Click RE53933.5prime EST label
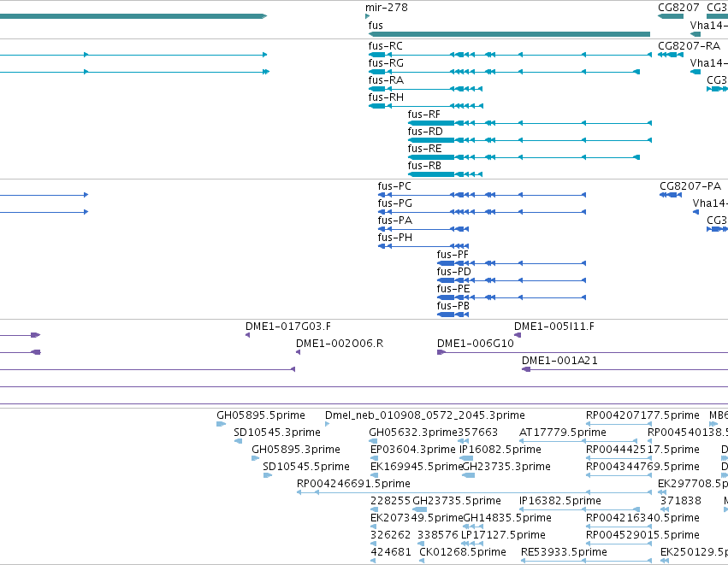Screen dimensions: 728x565 (x=564, y=552)
